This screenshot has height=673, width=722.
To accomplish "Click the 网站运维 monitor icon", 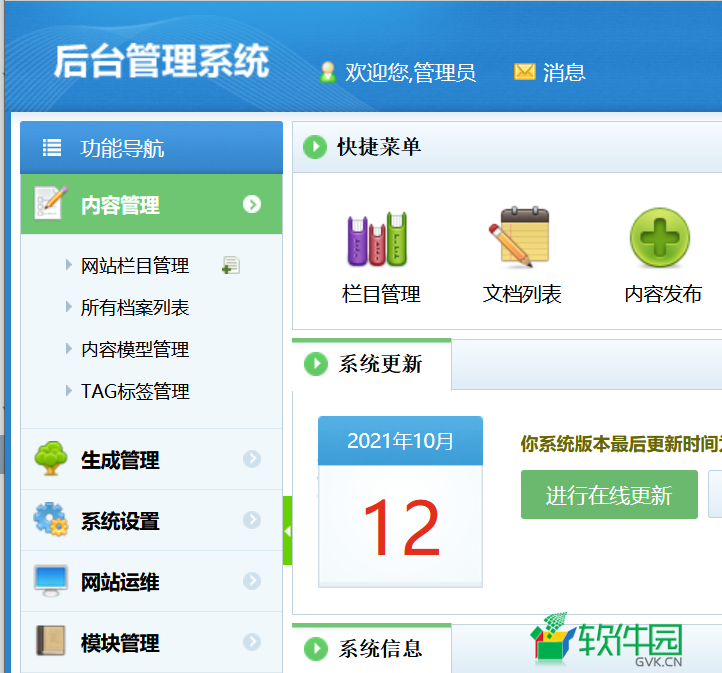I will [x=51, y=580].
